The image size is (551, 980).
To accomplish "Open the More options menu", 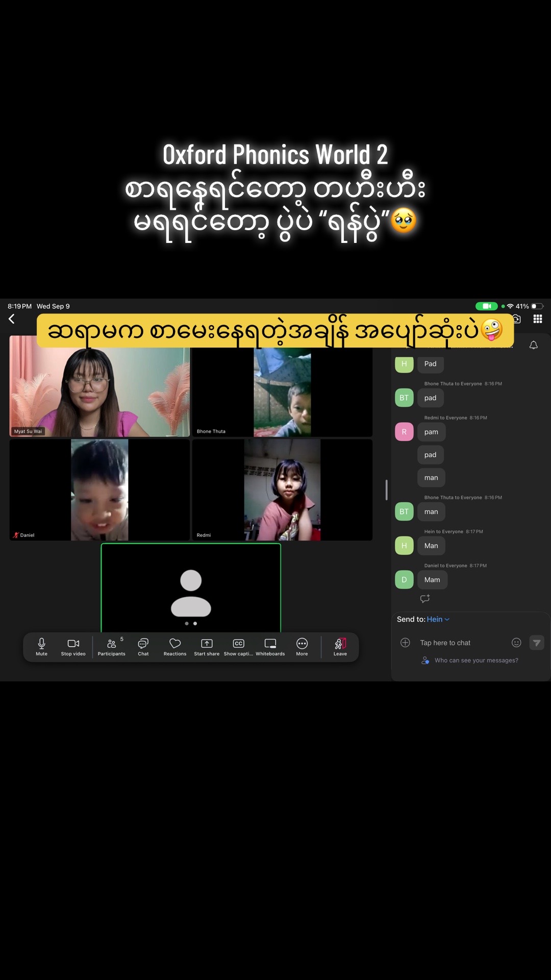I will coord(302,647).
